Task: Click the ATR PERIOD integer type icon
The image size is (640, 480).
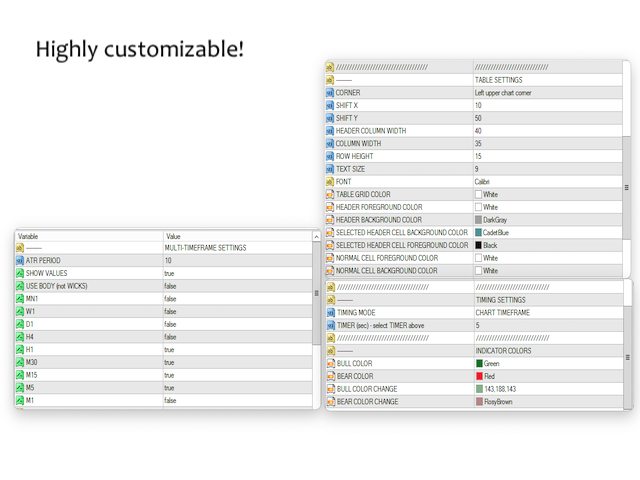Action: tap(20, 260)
